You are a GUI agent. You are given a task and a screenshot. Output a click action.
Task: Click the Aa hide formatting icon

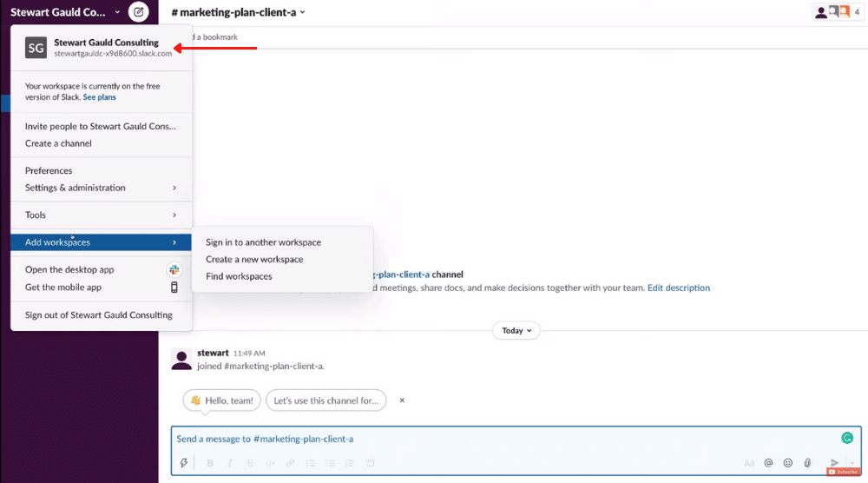tap(749, 463)
